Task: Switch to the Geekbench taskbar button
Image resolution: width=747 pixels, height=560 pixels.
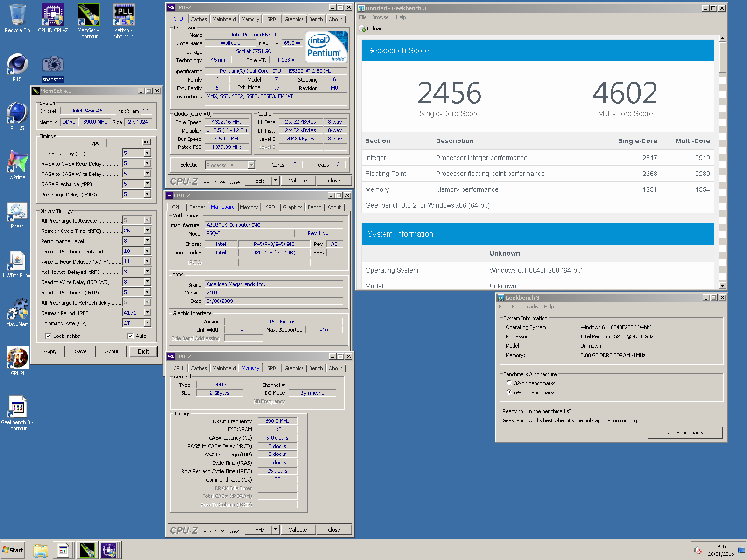Action: tap(63, 551)
